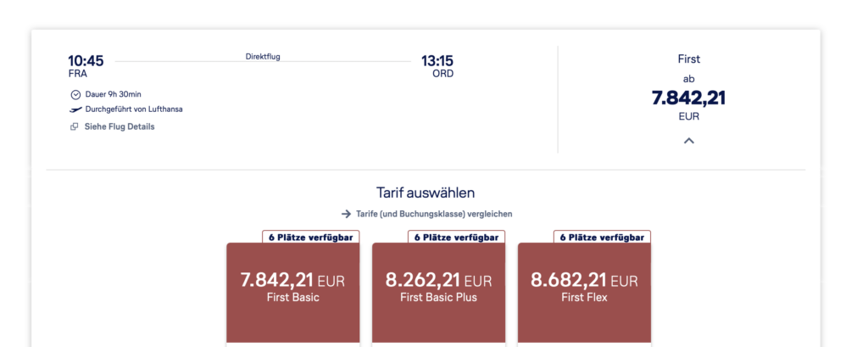Viewport: 868px width, 347px height.
Task: Click the seats-available badge above First Flex
Action: coord(602,238)
